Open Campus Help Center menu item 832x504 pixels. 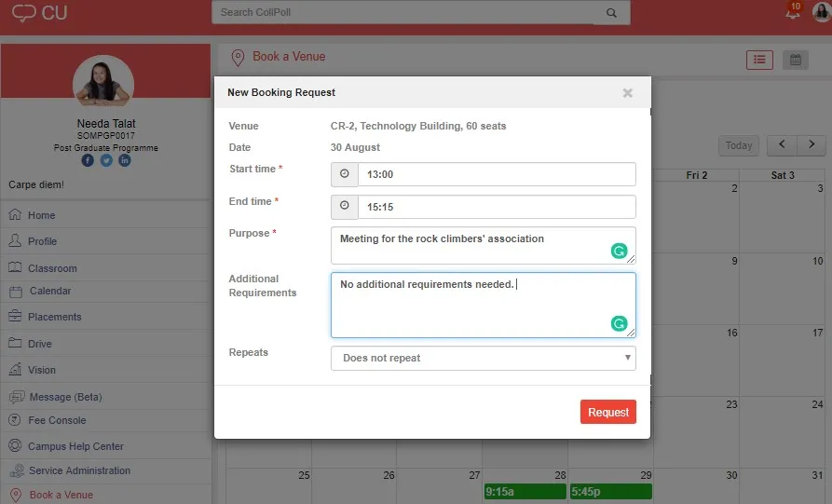pyautogui.click(x=75, y=446)
